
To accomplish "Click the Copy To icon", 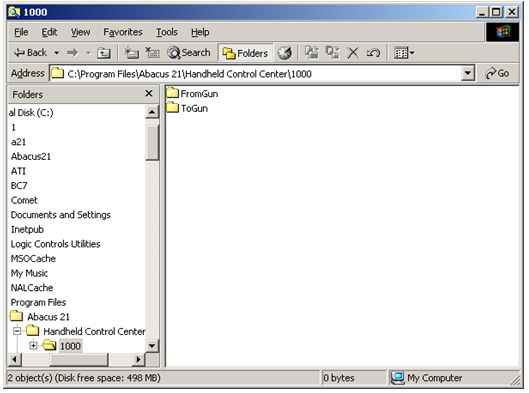I will click(333, 53).
